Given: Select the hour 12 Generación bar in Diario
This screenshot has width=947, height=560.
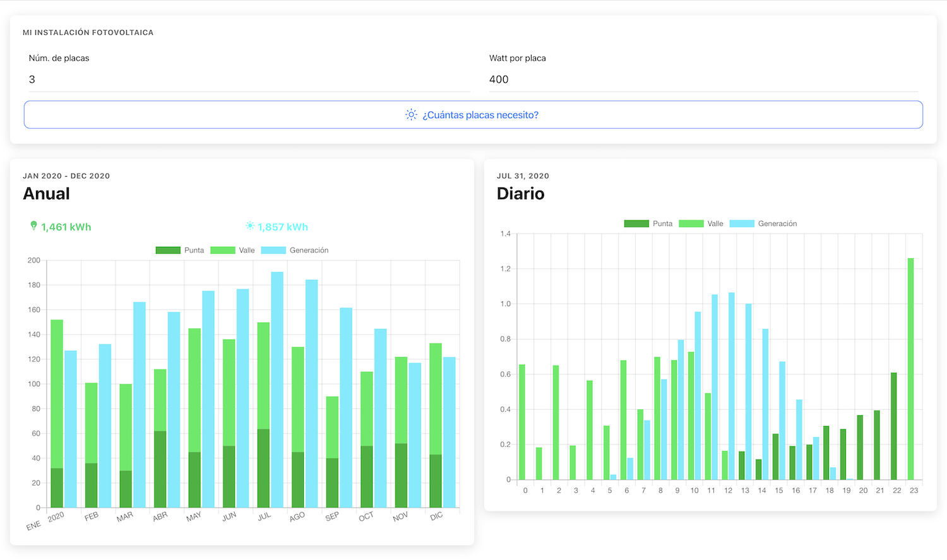Looking at the screenshot, I should pyautogui.click(x=732, y=385).
